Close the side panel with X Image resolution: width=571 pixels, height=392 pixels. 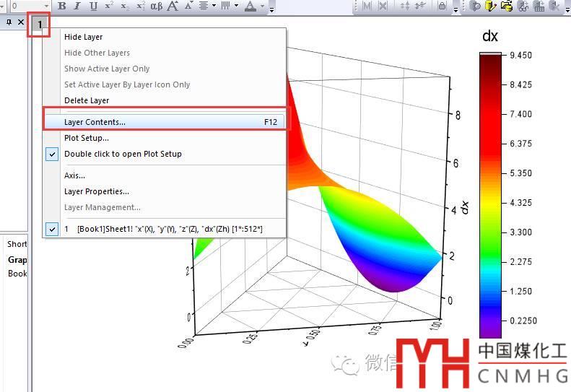21,22
